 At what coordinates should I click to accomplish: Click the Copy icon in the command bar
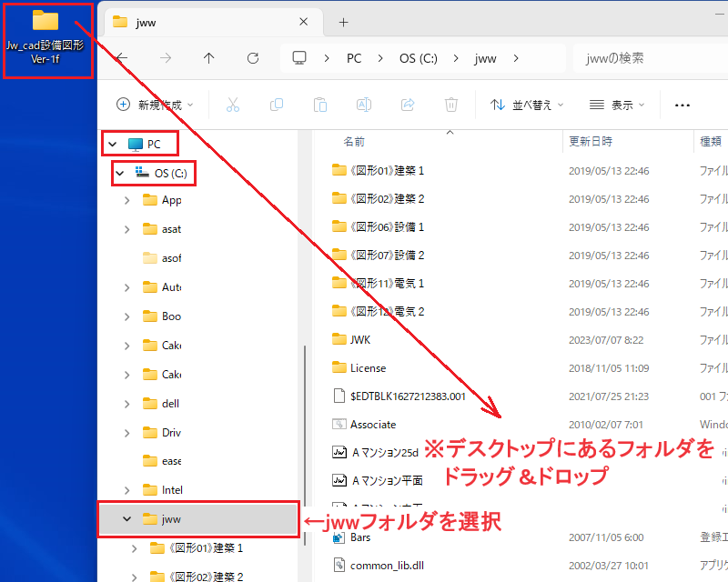[x=277, y=105]
